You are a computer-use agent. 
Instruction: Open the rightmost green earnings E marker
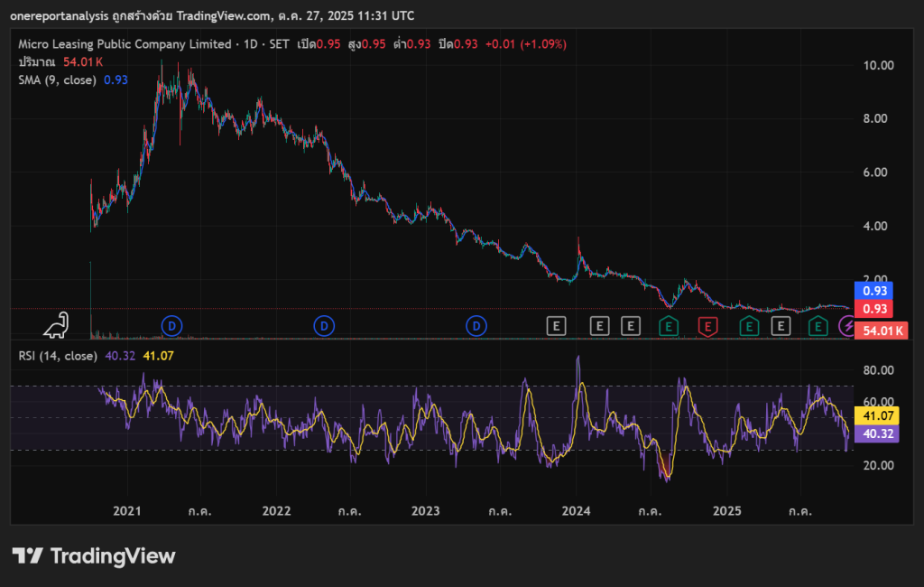(818, 325)
